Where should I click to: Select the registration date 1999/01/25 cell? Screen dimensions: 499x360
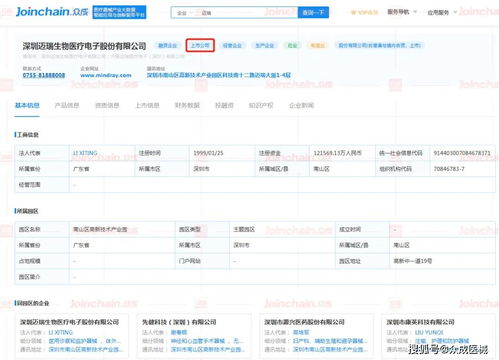click(x=222, y=153)
